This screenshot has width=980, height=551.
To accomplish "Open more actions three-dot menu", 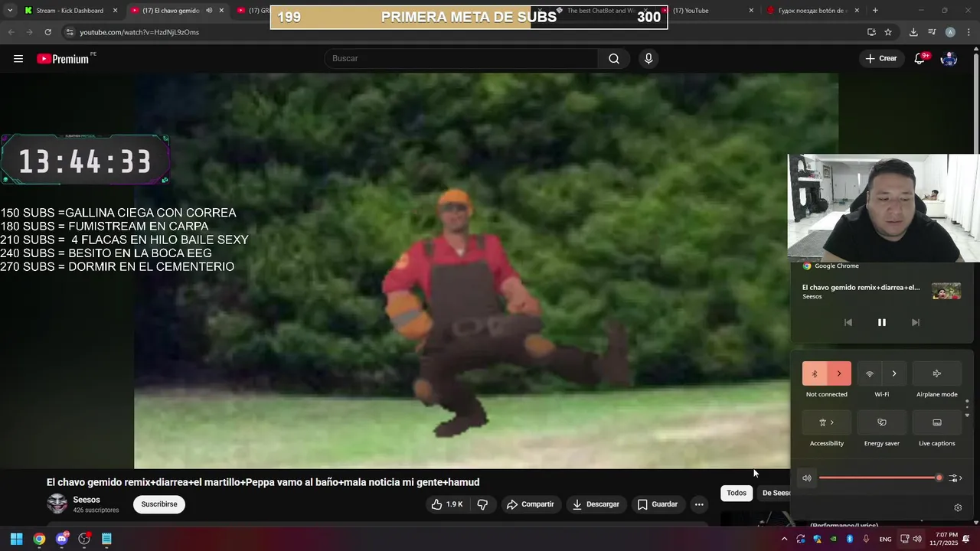I will click(x=699, y=504).
